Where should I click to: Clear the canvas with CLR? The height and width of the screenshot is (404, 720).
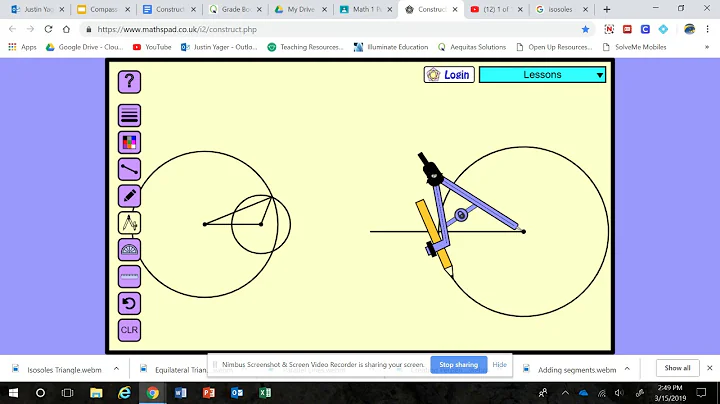tap(129, 330)
